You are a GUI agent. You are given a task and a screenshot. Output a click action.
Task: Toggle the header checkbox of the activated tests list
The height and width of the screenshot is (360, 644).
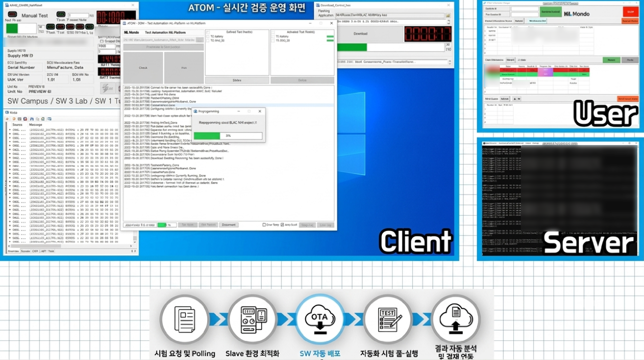[273, 32]
